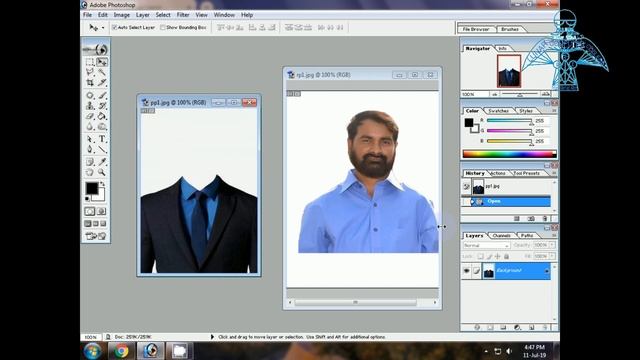The image size is (640, 360).
Task: Select the Notes tool
Action: [x=90, y=162]
